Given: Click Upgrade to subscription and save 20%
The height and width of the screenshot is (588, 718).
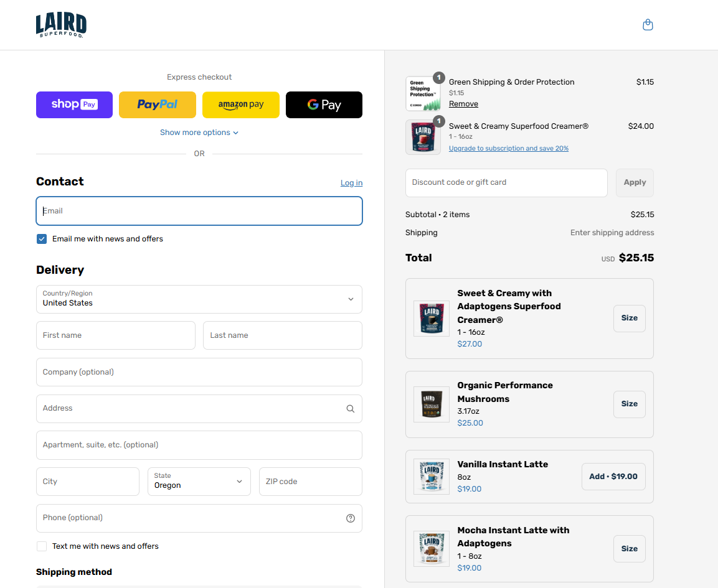Looking at the screenshot, I should pos(509,148).
